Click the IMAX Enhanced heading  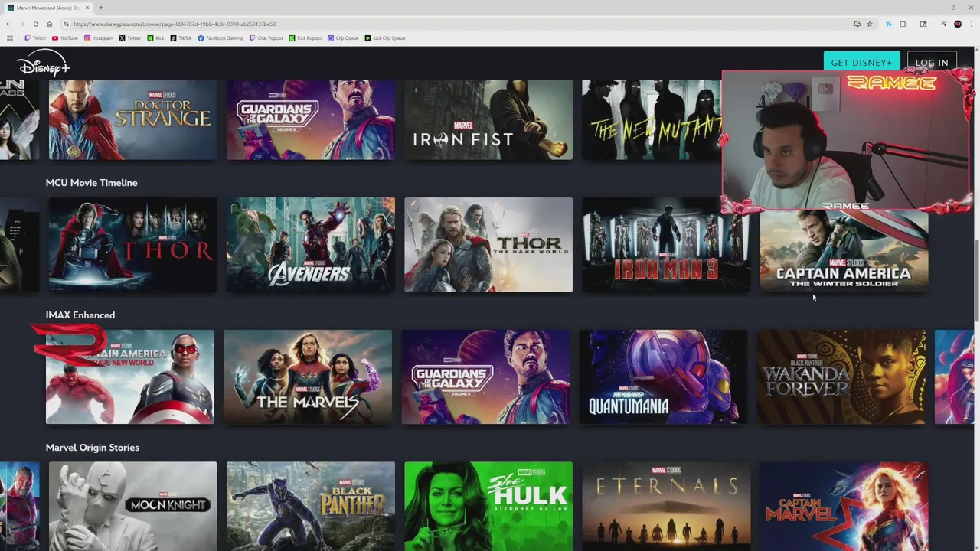tap(80, 315)
